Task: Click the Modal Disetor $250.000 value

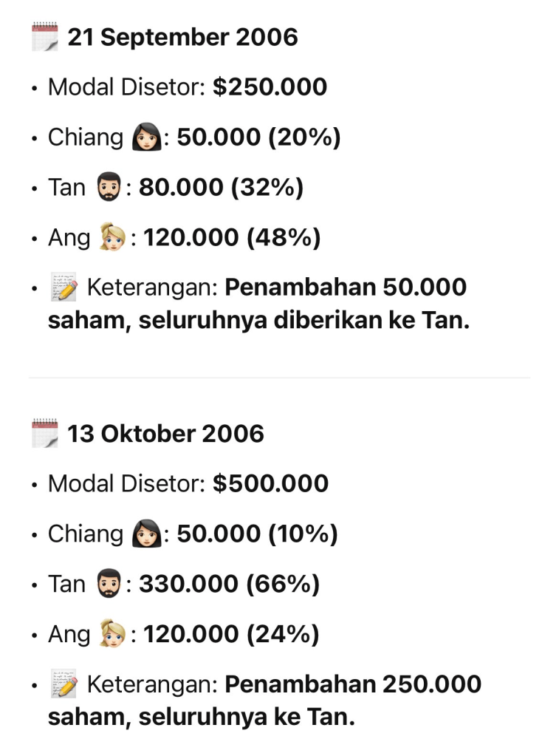Action: click(x=270, y=87)
